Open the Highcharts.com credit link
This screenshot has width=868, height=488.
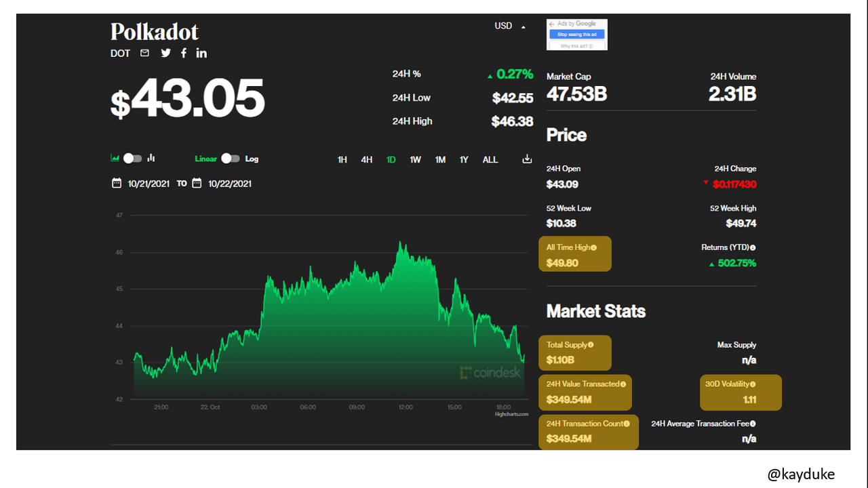pos(511,414)
